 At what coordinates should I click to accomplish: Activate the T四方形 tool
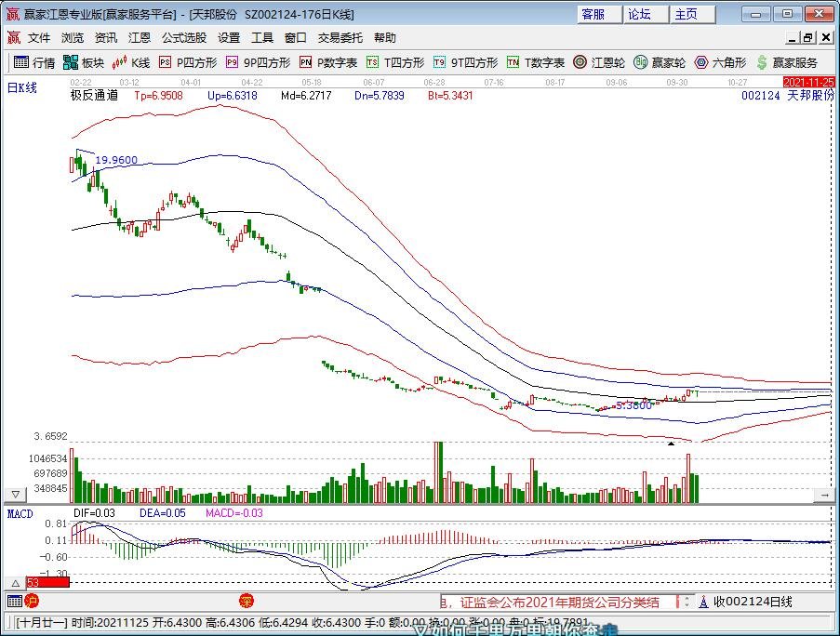coord(395,62)
